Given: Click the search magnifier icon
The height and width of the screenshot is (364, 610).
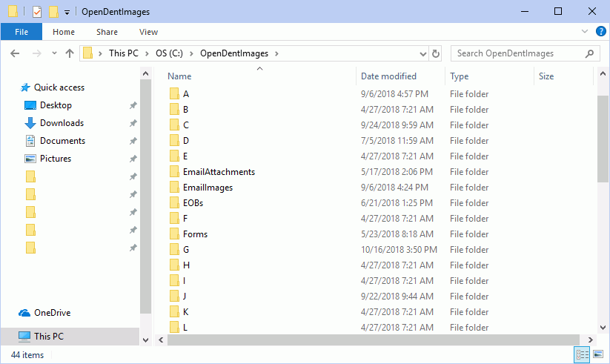Looking at the screenshot, I should pos(590,53).
